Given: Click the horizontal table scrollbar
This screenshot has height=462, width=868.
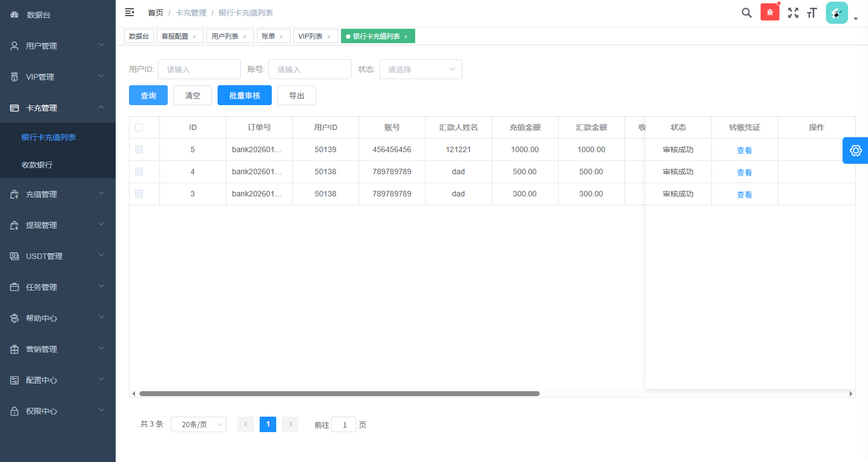Looking at the screenshot, I should [339, 394].
